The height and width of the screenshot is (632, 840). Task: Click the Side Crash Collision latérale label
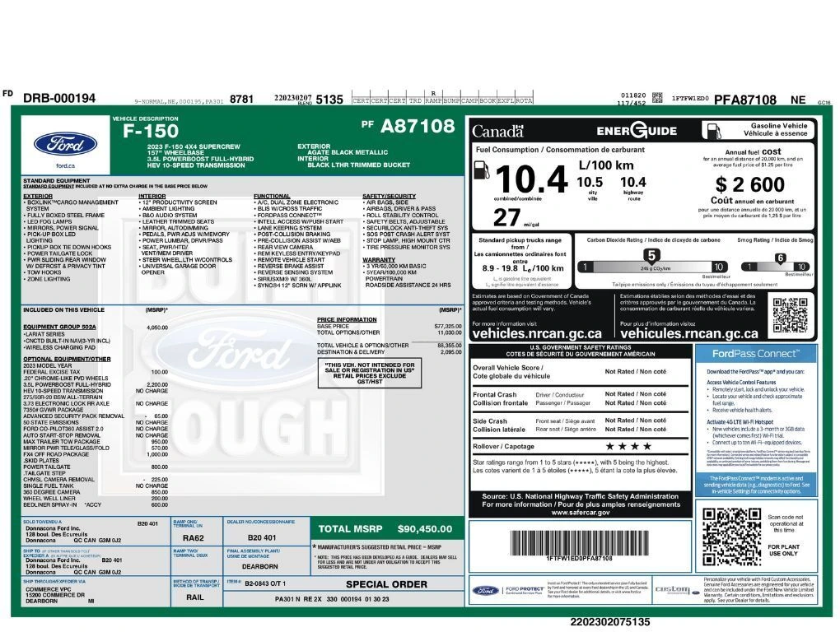[x=499, y=425]
